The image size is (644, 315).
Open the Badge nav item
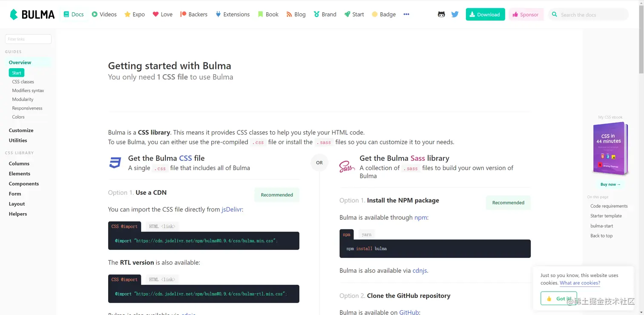pyautogui.click(x=384, y=14)
